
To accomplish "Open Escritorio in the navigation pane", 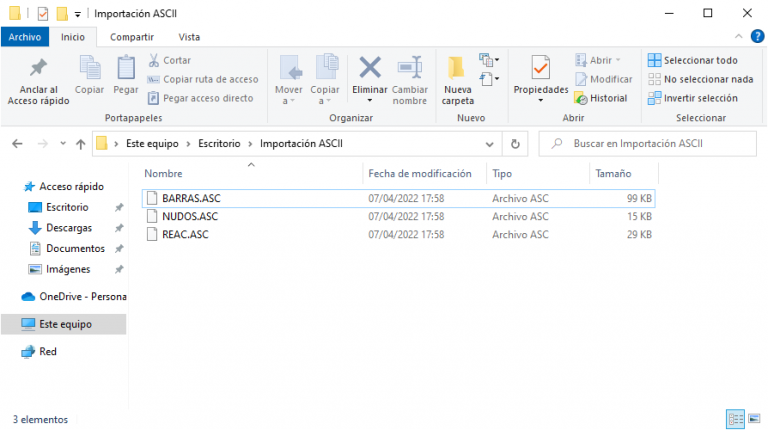I will (67, 207).
